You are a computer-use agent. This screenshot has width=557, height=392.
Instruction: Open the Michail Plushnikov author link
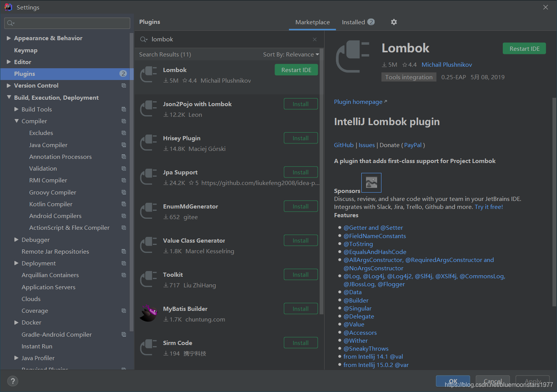(447, 64)
